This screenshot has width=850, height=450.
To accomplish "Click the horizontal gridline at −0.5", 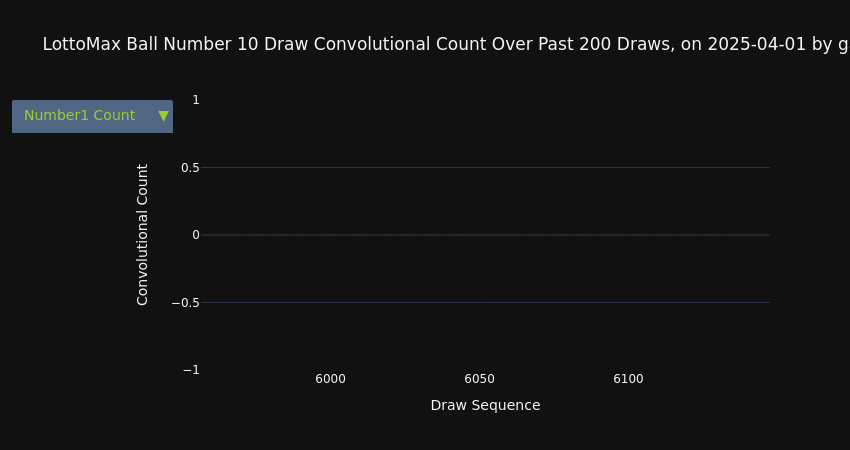I will (485, 303).
